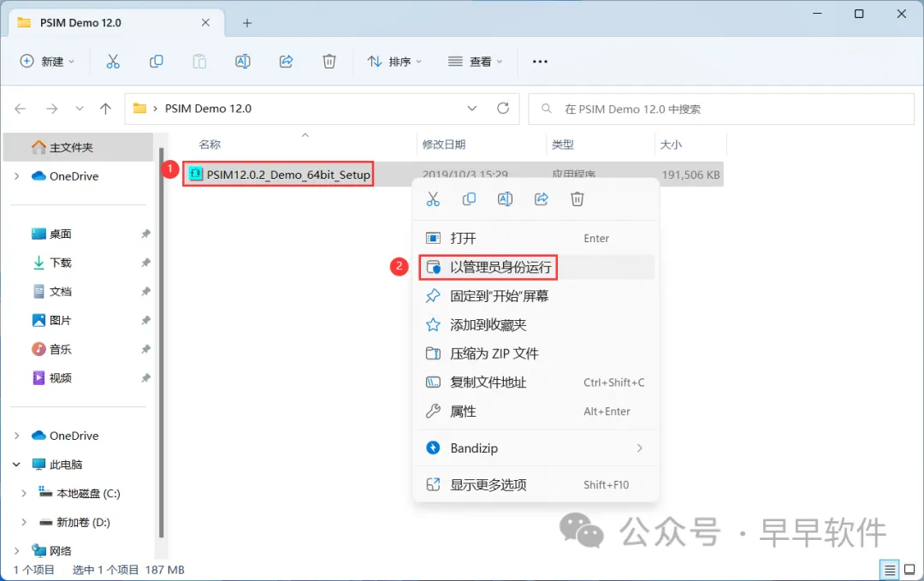The height and width of the screenshot is (581, 924).
Task: Click Copy icon in context menu
Action: (469, 199)
